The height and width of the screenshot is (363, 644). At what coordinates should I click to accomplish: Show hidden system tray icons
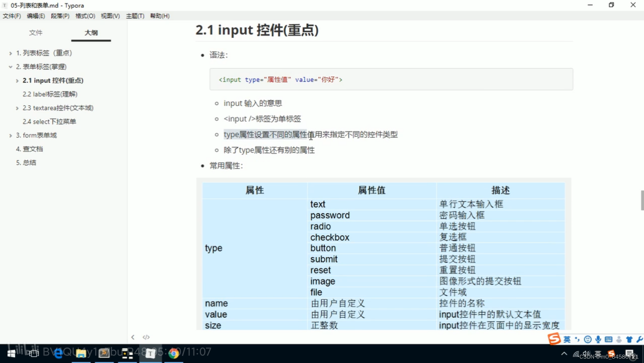(x=564, y=354)
